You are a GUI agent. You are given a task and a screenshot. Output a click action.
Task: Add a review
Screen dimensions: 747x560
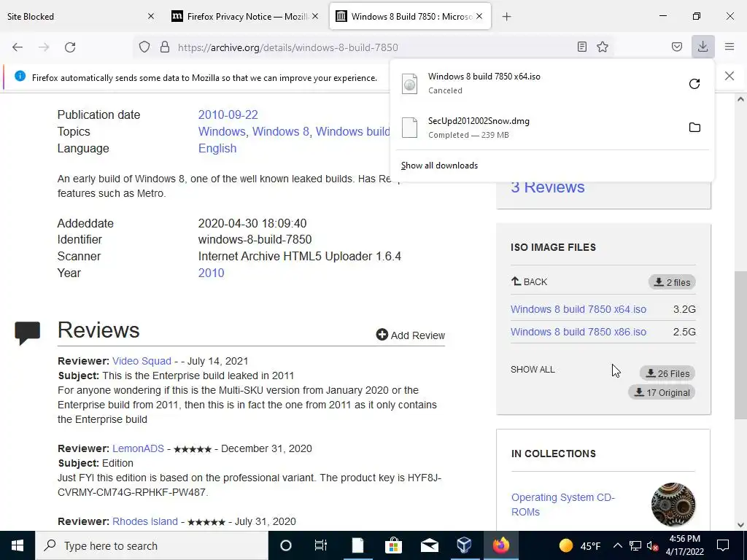pos(410,335)
